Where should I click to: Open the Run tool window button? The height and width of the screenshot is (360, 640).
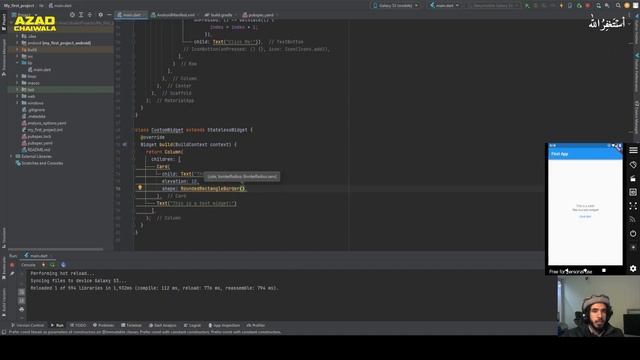(57, 325)
